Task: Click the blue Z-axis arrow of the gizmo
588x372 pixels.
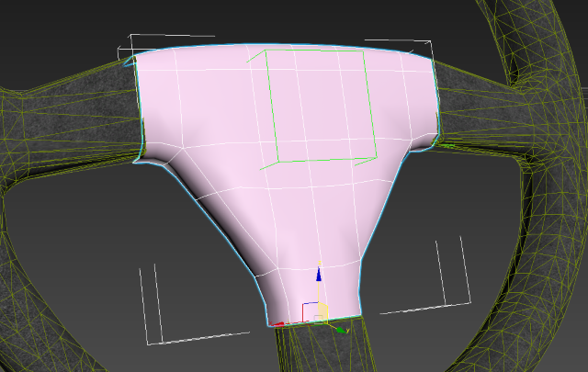Action: (319, 274)
